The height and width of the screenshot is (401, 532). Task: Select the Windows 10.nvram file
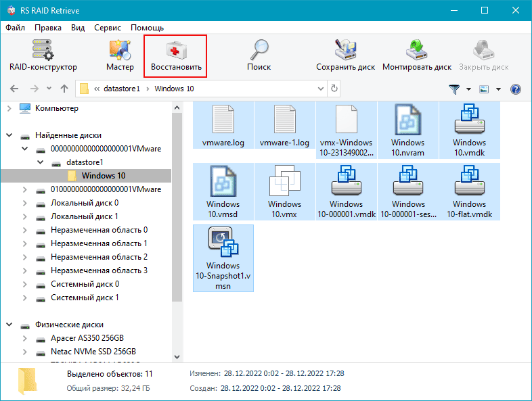[x=408, y=130]
